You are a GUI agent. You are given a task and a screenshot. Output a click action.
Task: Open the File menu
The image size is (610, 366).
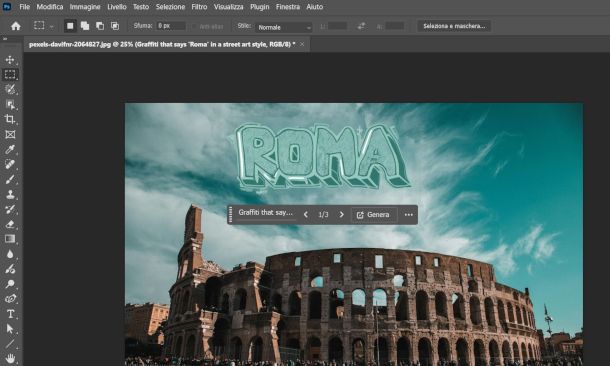click(25, 7)
